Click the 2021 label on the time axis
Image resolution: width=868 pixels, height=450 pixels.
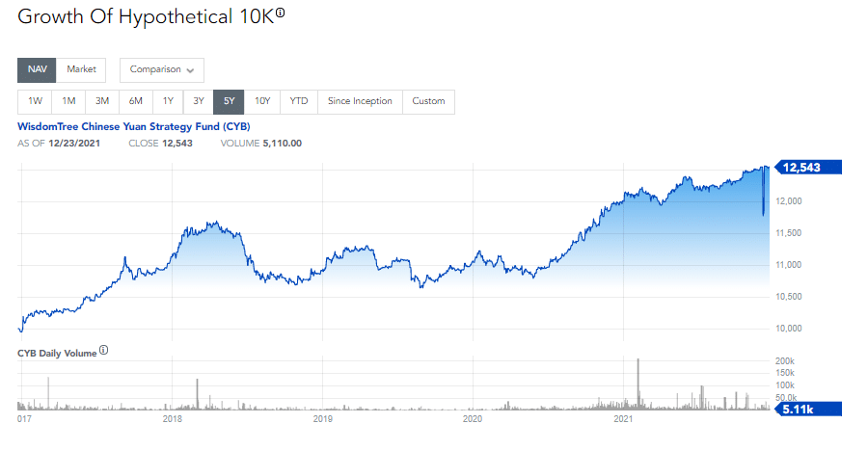click(623, 419)
